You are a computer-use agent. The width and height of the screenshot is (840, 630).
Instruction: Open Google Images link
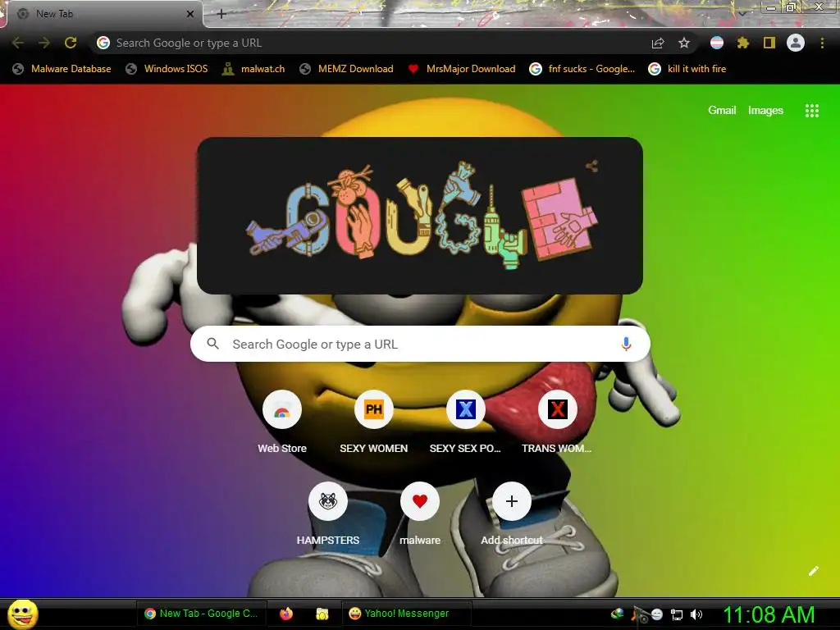[x=765, y=111]
